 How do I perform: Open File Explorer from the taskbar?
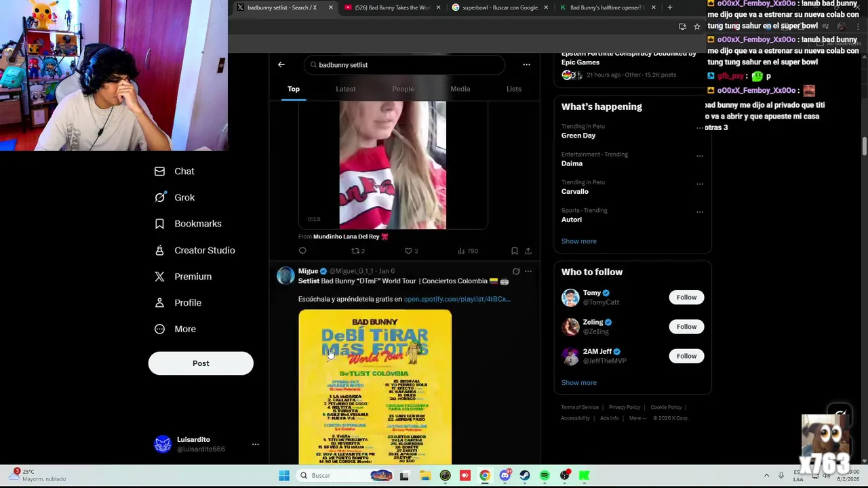point(425,476)
